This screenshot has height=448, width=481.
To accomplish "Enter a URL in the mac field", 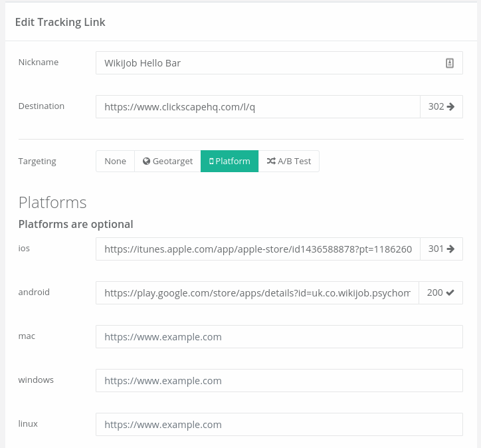I will [279, 337].
